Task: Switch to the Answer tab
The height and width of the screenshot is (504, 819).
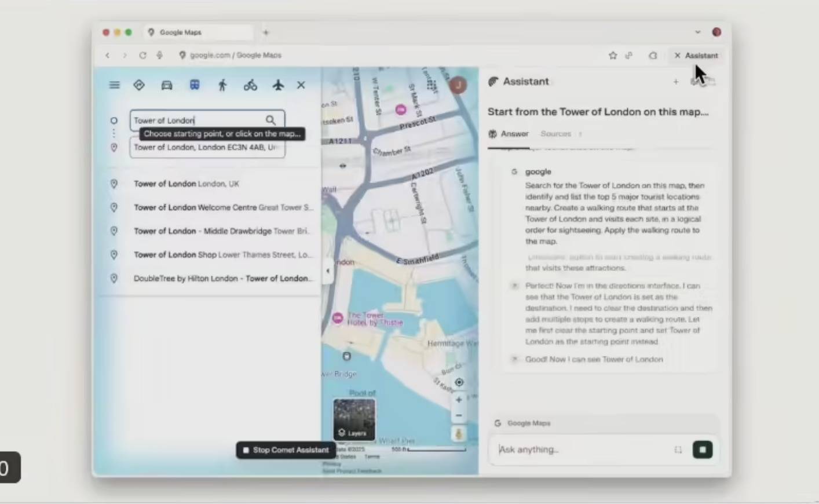Action: pyautogui.click(x=509, y=134)
